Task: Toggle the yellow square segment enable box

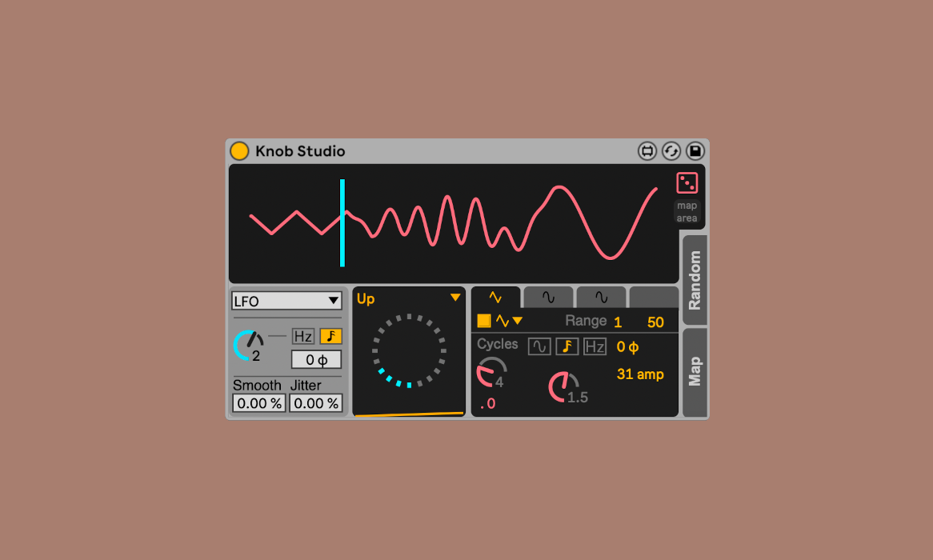Action: pyautogui.click(x=484, y=321)
